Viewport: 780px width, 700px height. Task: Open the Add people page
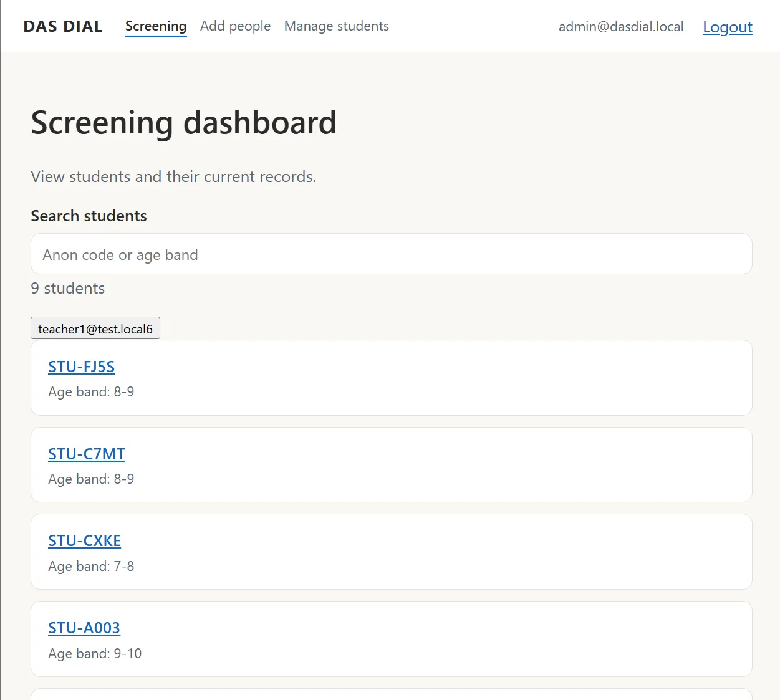click(236, 26)
